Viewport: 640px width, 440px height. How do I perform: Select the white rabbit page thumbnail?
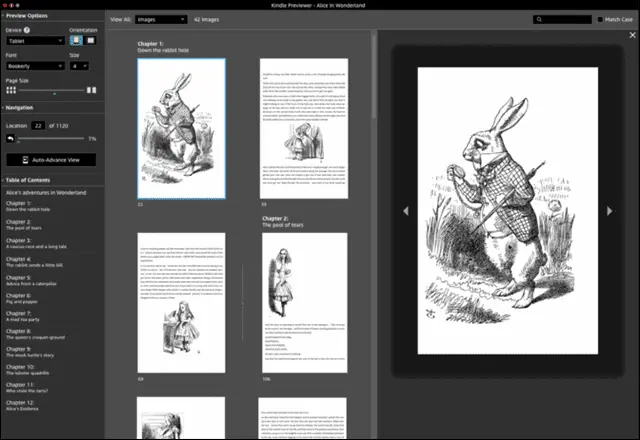pos(182,129)
